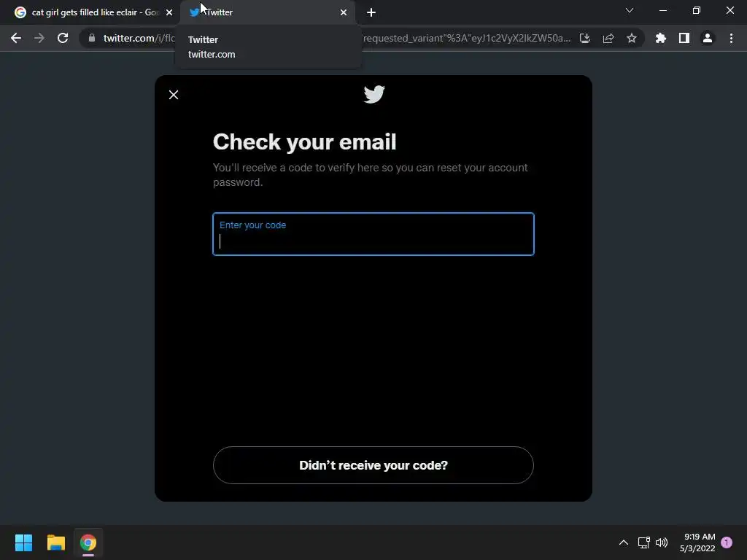747x560 pixels.
Task: Close the Twitter tab
Action: point(344,12)
